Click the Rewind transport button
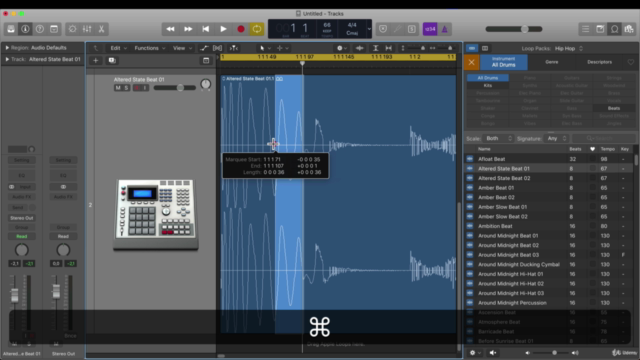 (170, 29)
